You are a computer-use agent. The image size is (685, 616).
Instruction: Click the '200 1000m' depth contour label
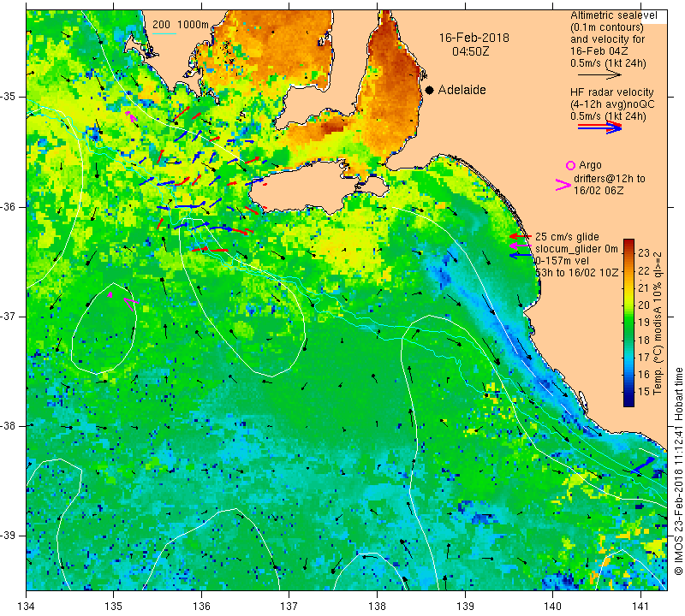click(x=181, y=25)
